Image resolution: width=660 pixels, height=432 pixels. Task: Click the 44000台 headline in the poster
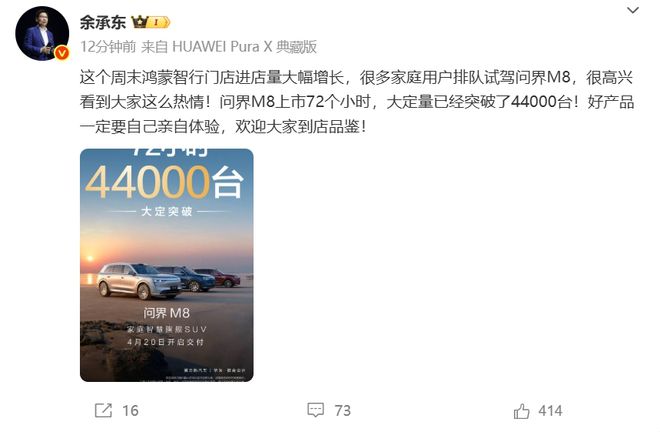click(165, 182)
